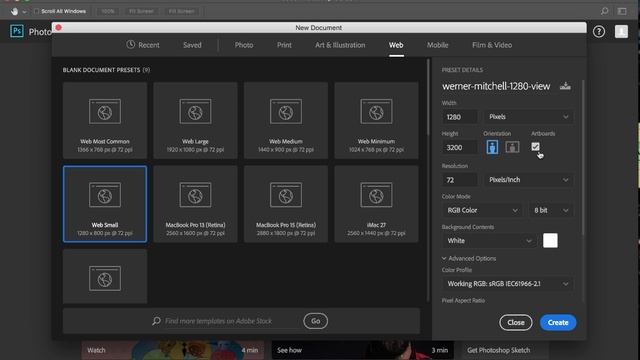This screenshot has width=640, height=360.
Task: Open the Pixels/Inch resolution unit dropdown
Action: [x=529, y=180]
